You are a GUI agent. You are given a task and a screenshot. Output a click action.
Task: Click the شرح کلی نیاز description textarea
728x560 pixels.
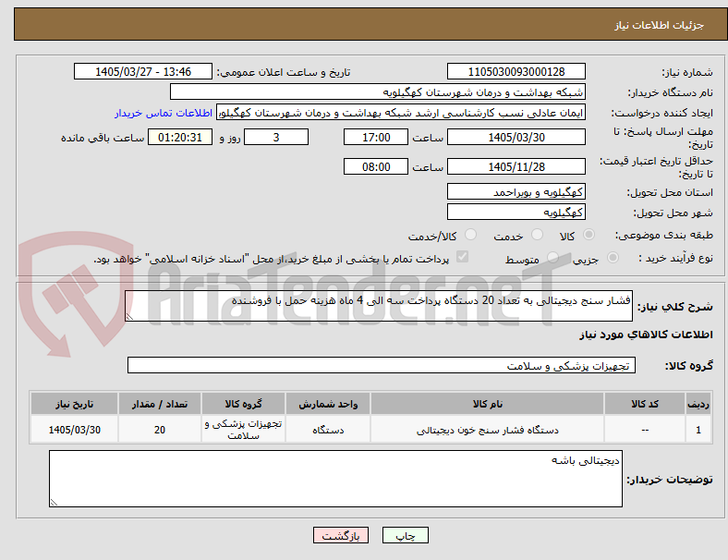(x=379, y=306)
